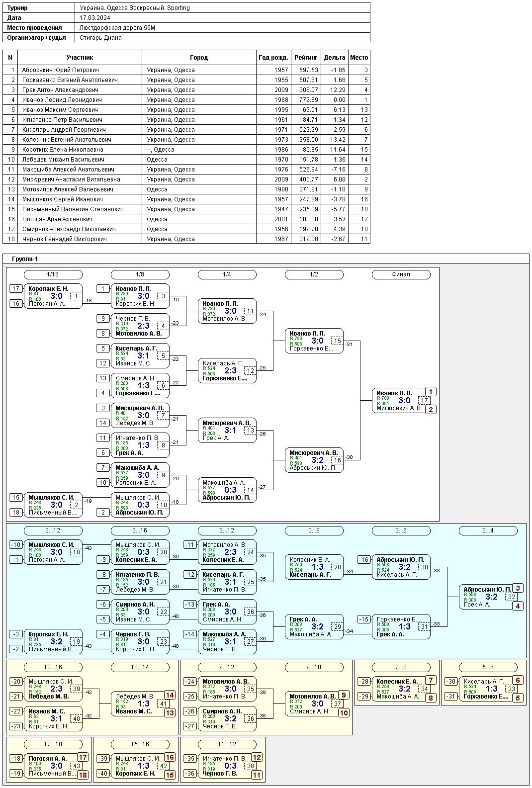The width and height of the screenshot is (532, 788).
Task: Click match number 15 box in semifinal
Action: (337, 341)
